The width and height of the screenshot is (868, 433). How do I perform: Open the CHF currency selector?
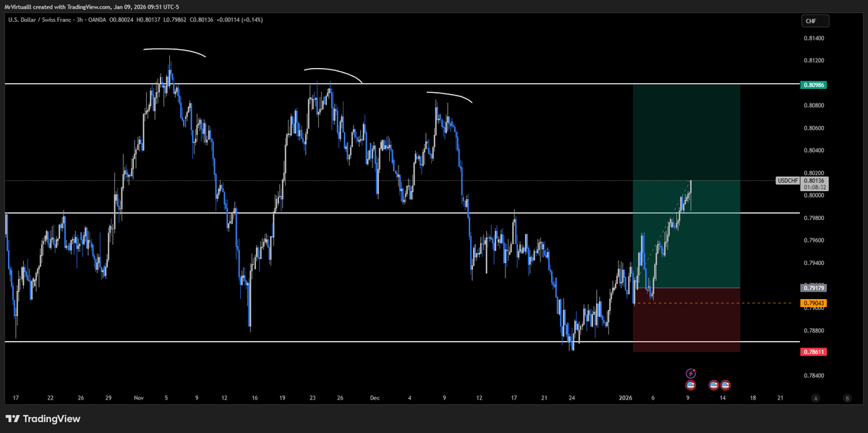815,21
